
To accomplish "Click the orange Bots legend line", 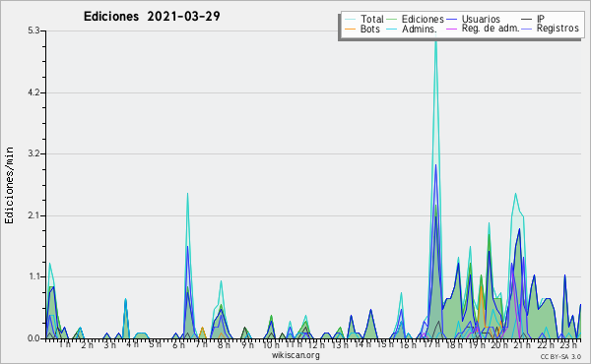I will tap(350, 29).
